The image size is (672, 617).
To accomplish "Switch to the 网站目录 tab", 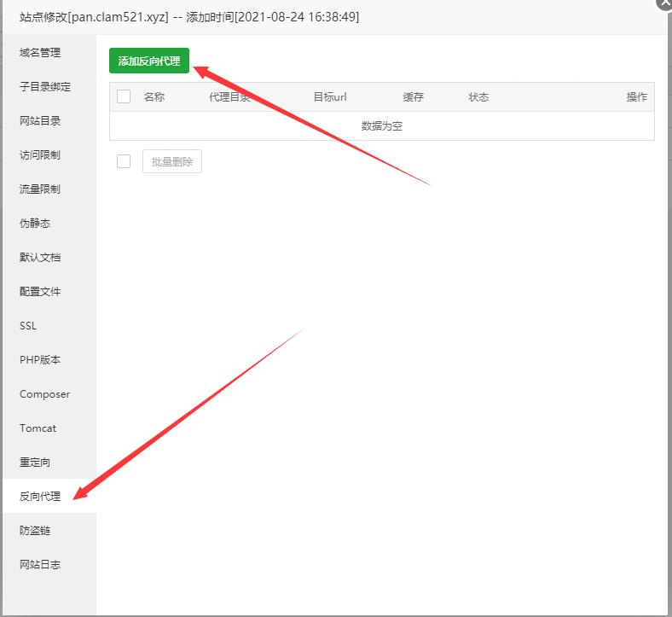I will point(49,121).
